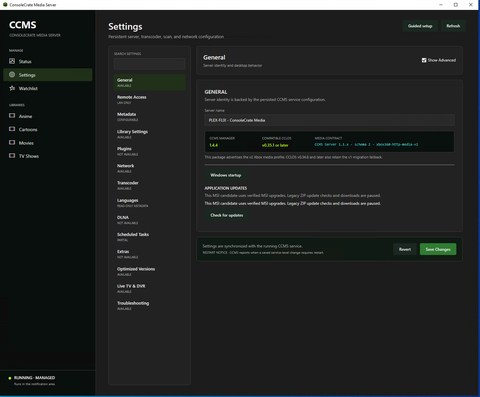Click the compatible CCLOS version value
Screen dimensions: 480x397
[x=275, y=145]
